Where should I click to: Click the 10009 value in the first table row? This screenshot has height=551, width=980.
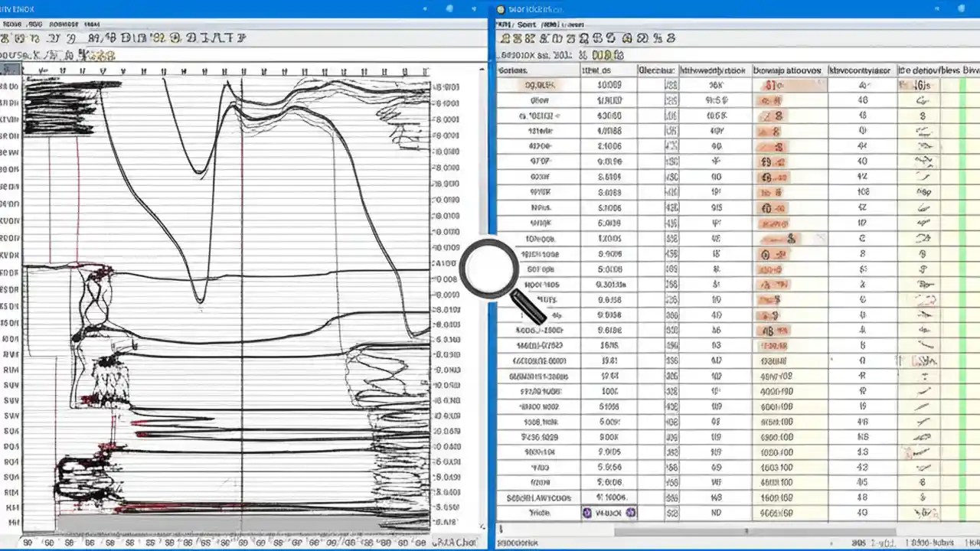609,86
